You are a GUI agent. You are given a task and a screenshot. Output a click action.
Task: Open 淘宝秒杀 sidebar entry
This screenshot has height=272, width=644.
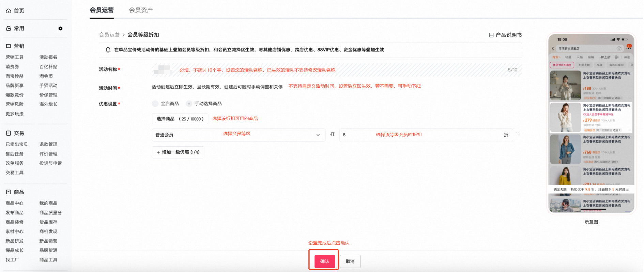pos(15,76)
